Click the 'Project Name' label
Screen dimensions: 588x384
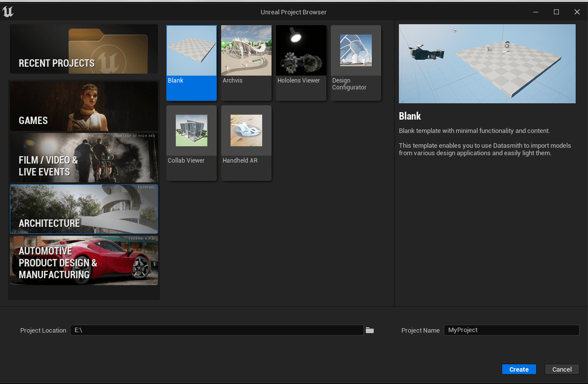(x=420, y=330)
